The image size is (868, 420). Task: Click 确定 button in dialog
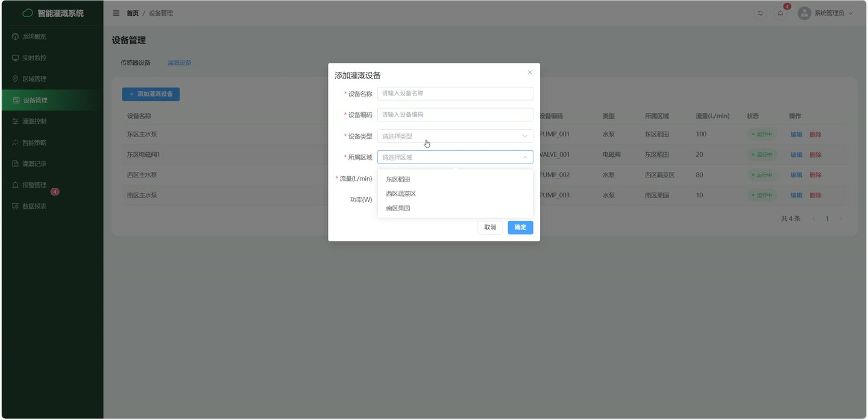[520, 227]
